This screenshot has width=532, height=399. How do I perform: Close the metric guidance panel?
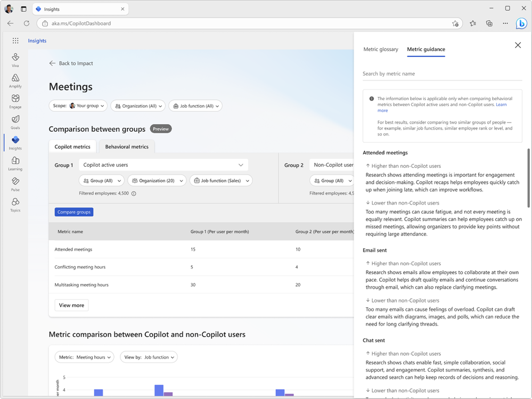pyautogui.click(x=518, y=45)
